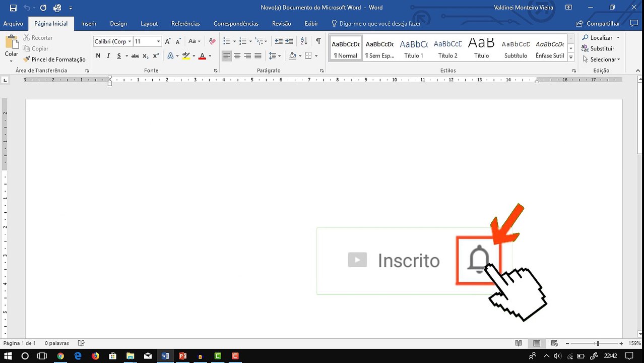The image size is (644, 363).
Task: Toggle Show/Hide paragraph marks
Action: coord(318,41)
